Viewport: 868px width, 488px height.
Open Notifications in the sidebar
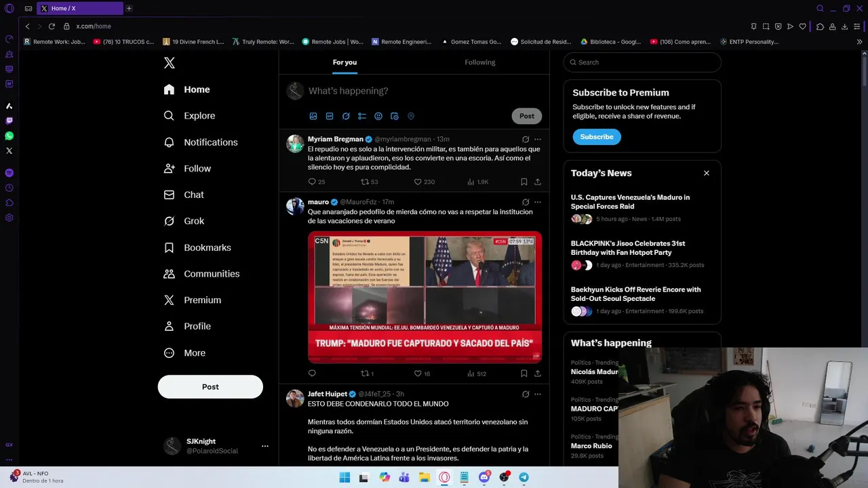[201, 142]
